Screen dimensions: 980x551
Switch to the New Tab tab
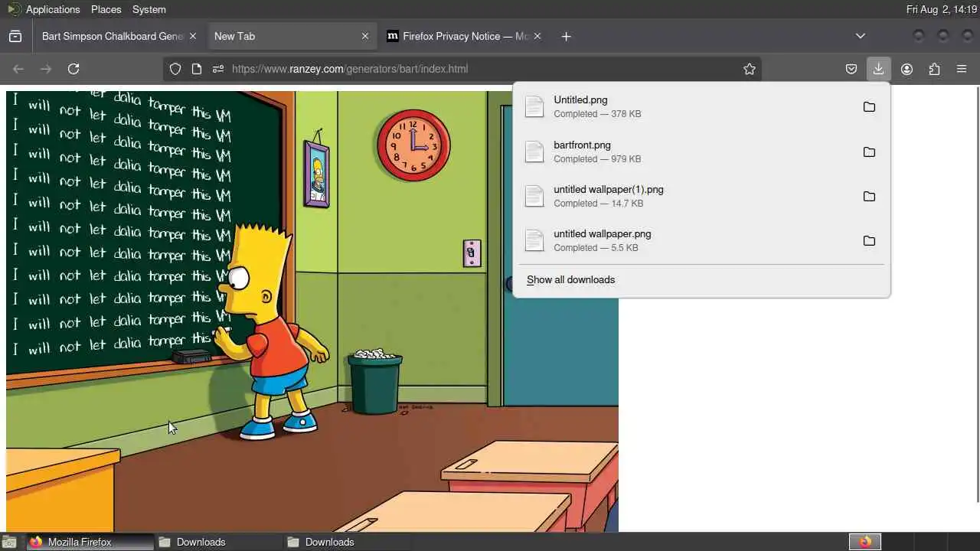(291, 36)
